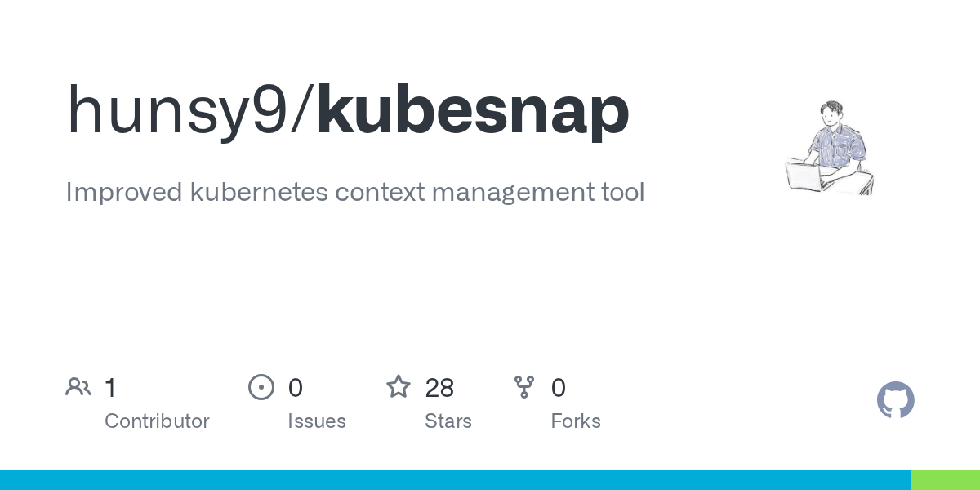Click the green language bar segment

(x=945, y=480)
